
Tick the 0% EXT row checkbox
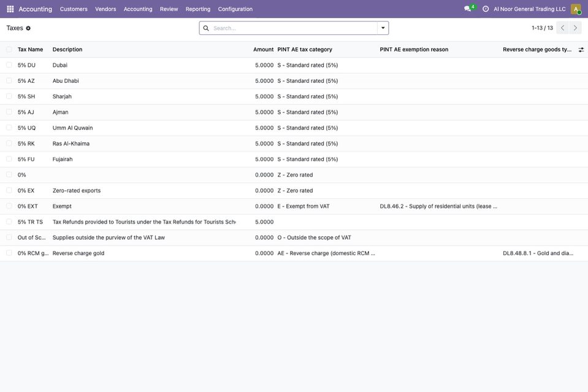click(9, 206)
